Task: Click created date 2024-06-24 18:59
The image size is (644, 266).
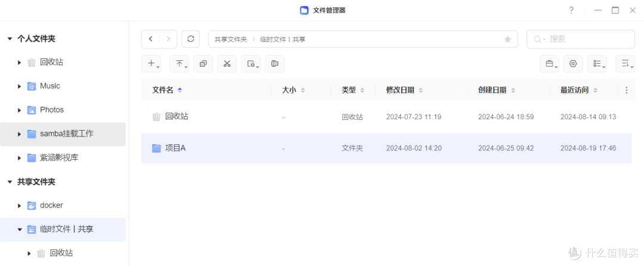Action: point(506,117)
